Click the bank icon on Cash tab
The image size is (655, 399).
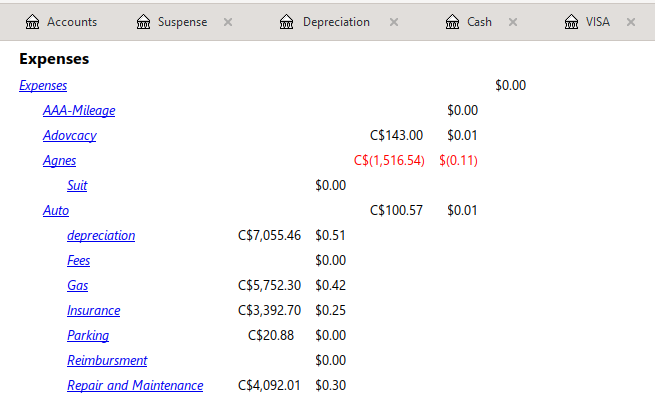(x=452, y=22)
